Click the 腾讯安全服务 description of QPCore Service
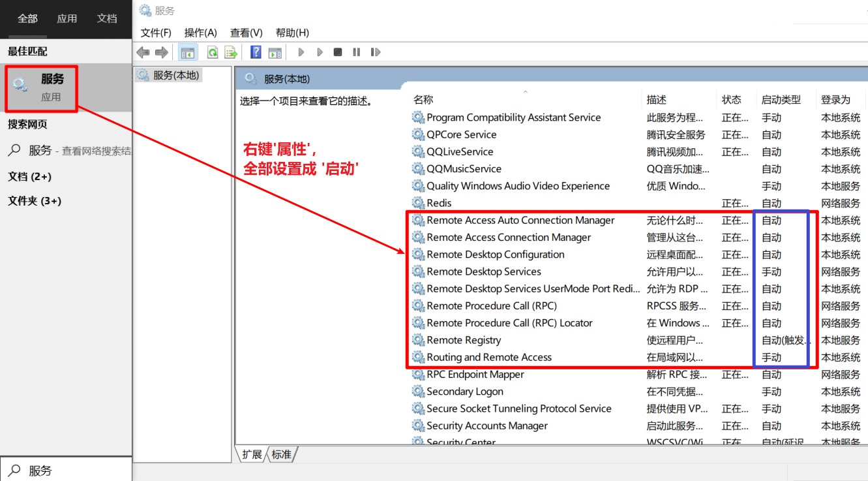868x481 pixels. click(x=676, y=134)
